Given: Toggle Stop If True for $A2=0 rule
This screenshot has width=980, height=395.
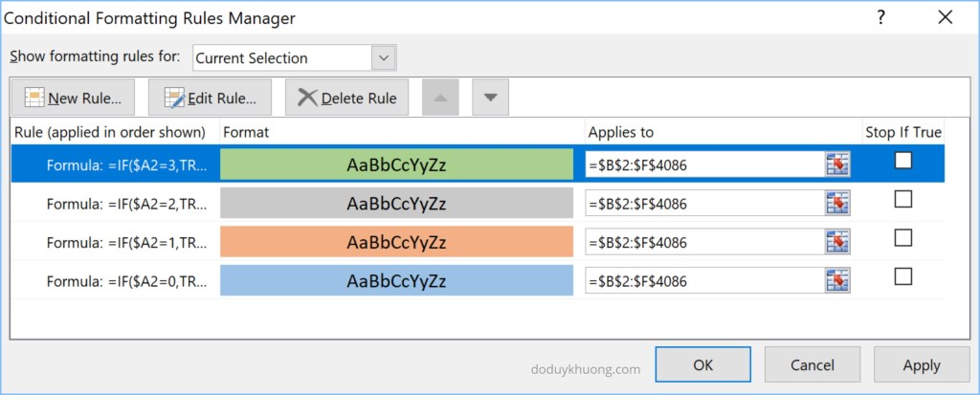Looking at the screenshot, I should (902, 277).
